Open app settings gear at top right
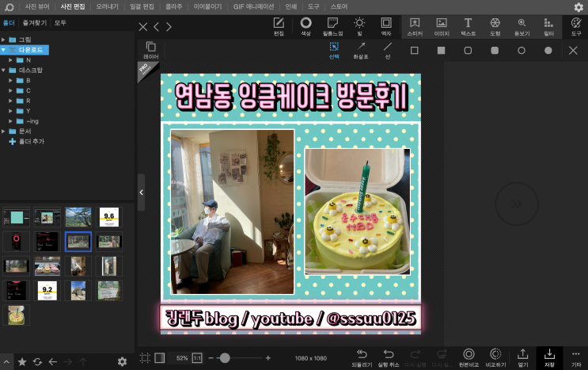The width and height of the screenshot is (588, 370). 579,7
